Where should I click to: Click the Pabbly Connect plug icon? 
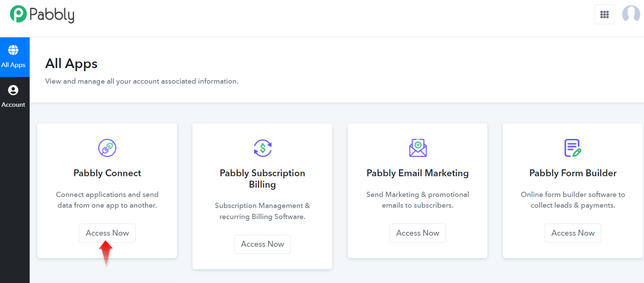tap(107, 148)
